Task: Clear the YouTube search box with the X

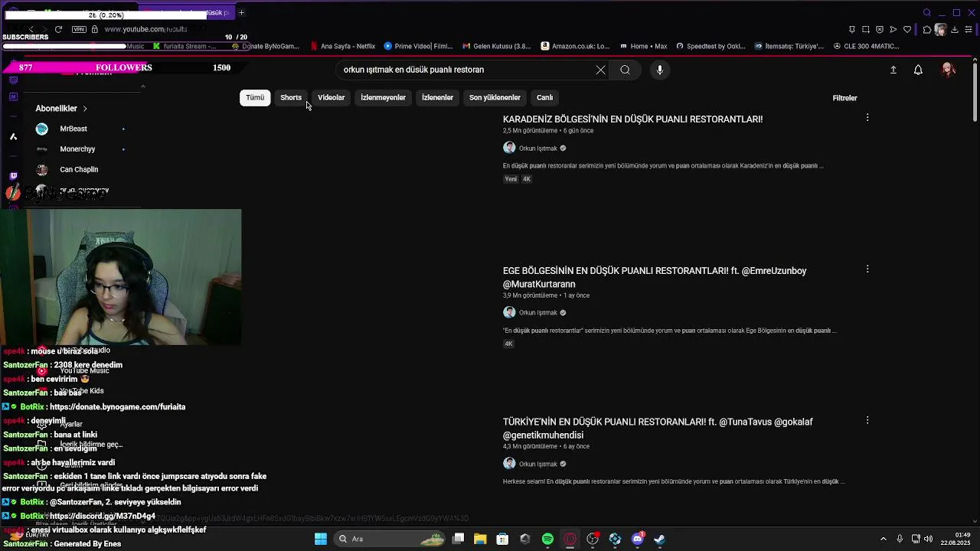Action: tap(600, 70)
